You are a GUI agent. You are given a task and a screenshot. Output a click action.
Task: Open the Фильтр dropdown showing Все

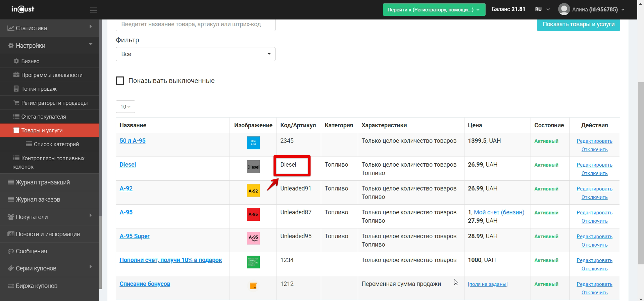pyautogui.click(x=195, y=54)
